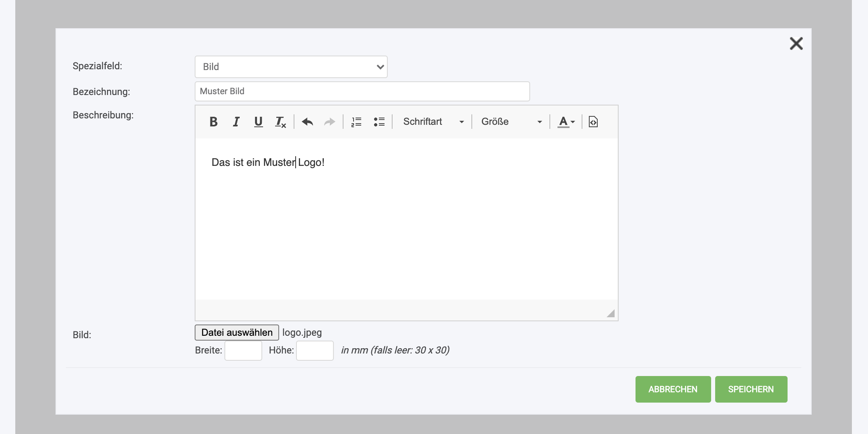Cancel with the ABBRECHEN button
The width and height of the screenshot is (868, 434).
(673, 389)
